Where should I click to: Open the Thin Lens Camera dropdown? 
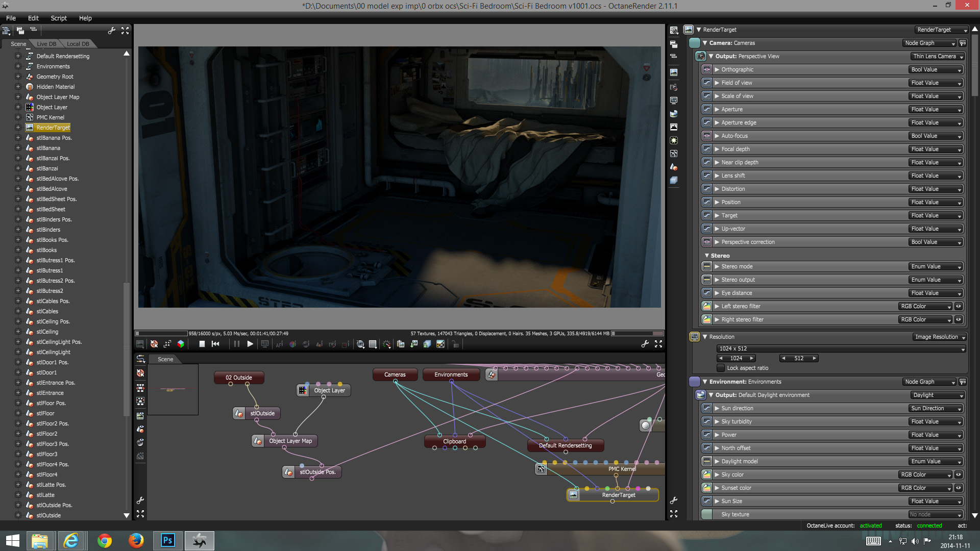point(938,56)
